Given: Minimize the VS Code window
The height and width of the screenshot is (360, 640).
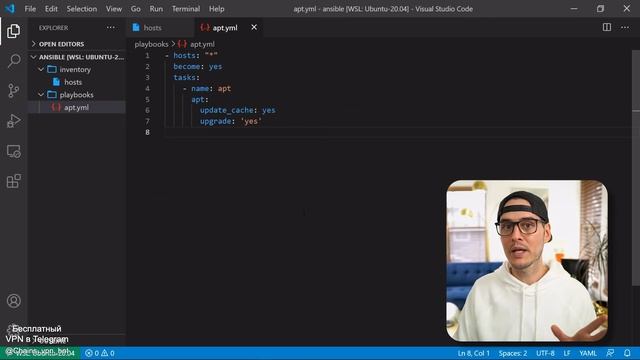Looking at the screenshot, I should click(574, 9).
